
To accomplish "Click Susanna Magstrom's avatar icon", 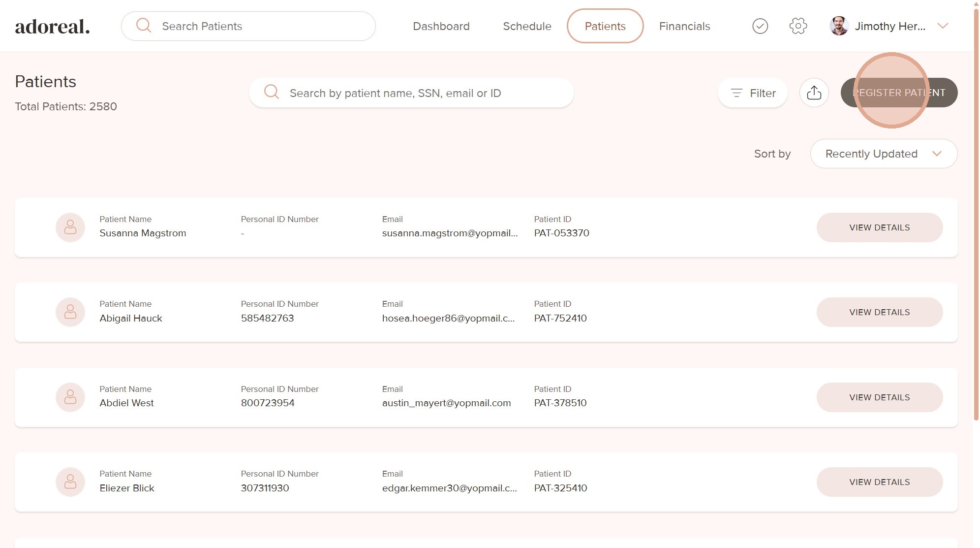I will point(70,227).
